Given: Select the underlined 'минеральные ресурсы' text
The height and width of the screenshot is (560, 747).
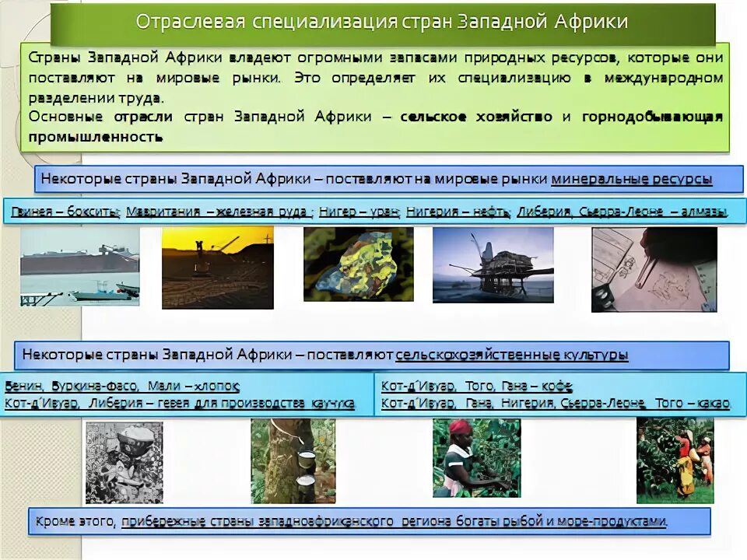Looking at the screenshot, I should [632, 179].
